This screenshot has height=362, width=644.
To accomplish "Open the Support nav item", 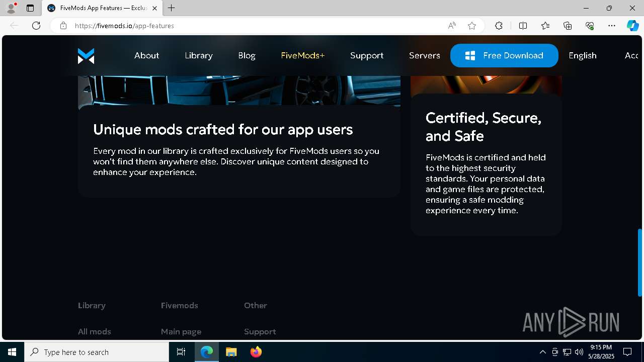I will (367, 55).
